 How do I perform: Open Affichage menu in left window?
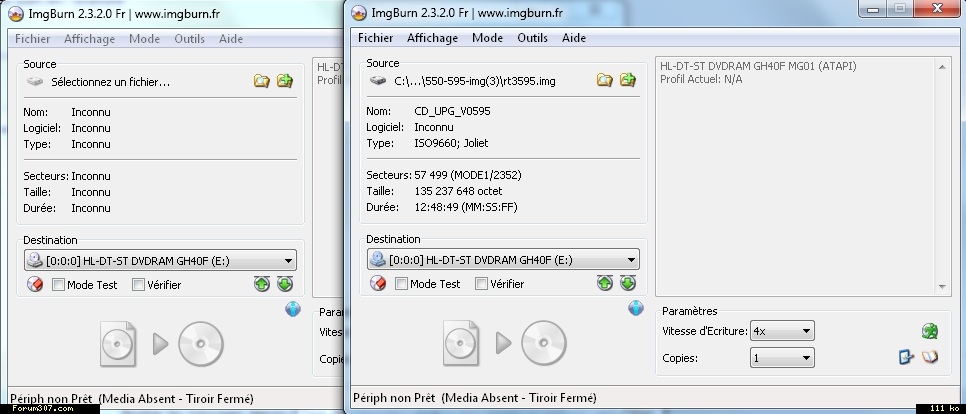coord(89,39)
